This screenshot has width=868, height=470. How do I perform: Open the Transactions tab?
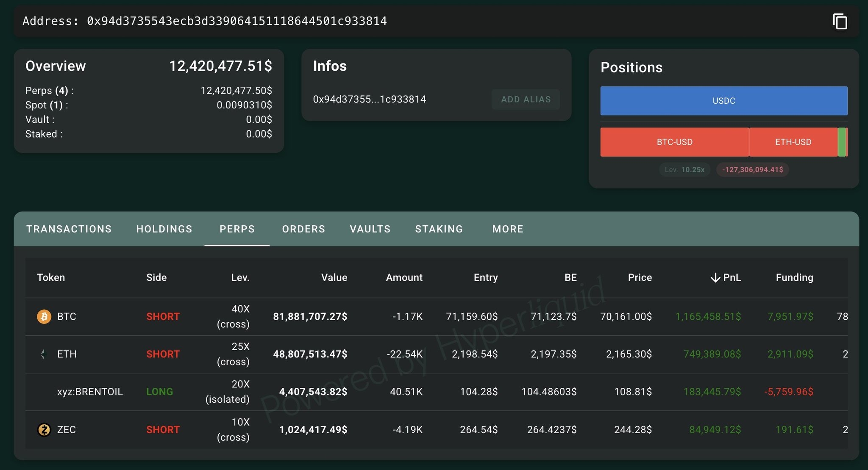pyautogui.click(x=69, y=229)
